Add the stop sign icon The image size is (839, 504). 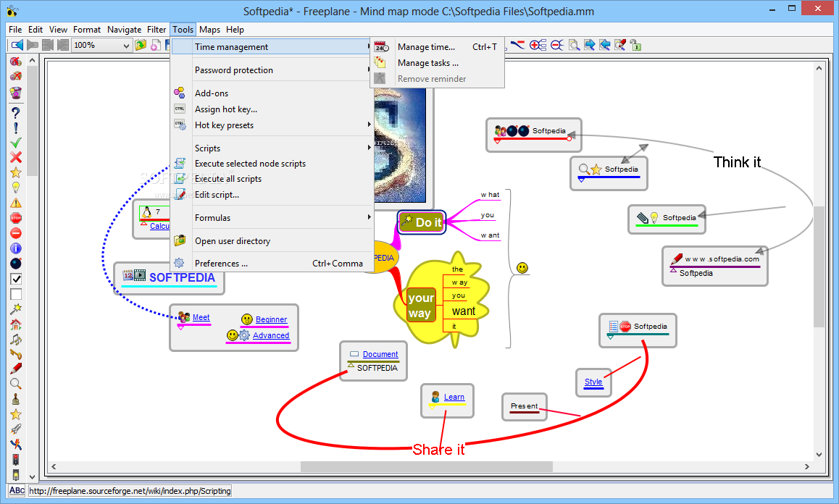click(x=16, y=218)
